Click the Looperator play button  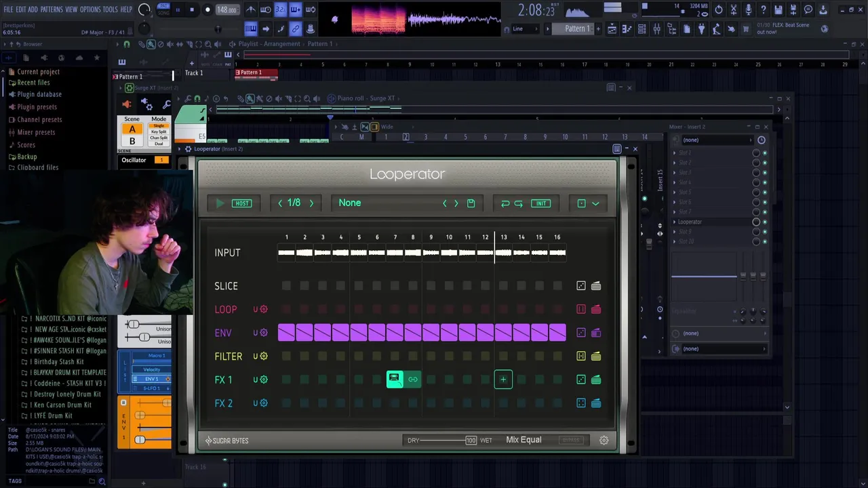(x=220, y=203)
